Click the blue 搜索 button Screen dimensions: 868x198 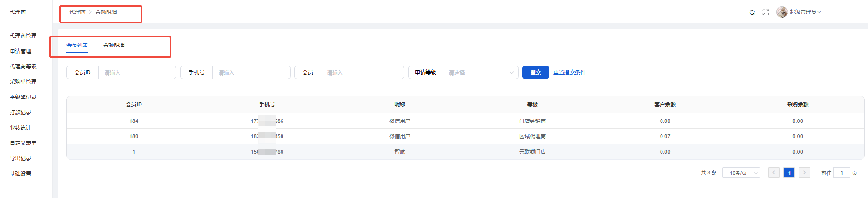[535, 72]
